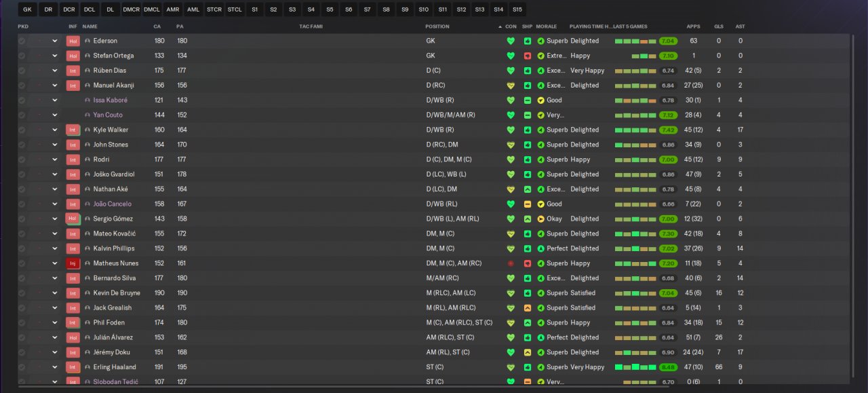868x393 pixels.
Task: Click Matheus Nunes' red condition icon
Action: [x=511, y=263]
